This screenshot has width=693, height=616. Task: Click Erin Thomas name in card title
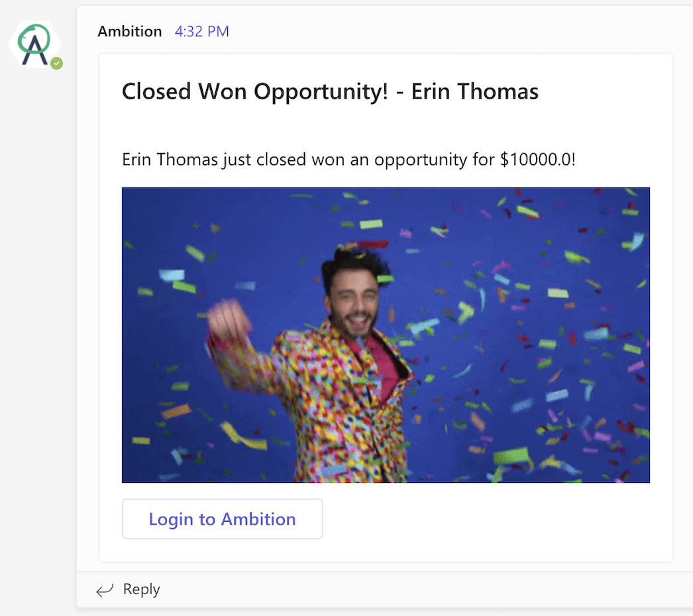[x=474, y=91]
